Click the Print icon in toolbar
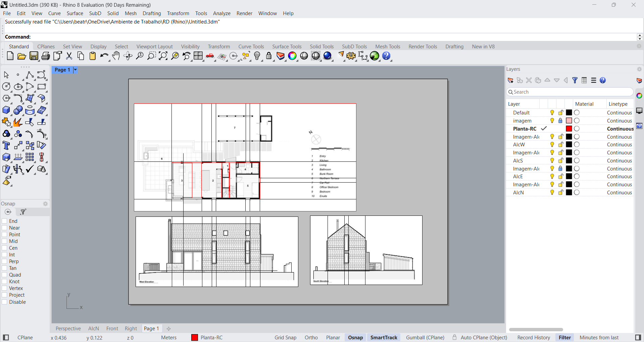 tap(46, 56)
